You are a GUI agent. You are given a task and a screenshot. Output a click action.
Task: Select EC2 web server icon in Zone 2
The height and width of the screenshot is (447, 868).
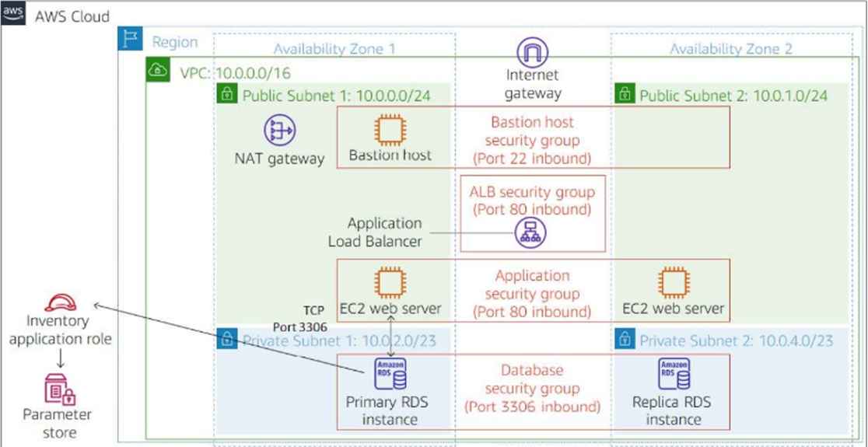coord(673,282)
